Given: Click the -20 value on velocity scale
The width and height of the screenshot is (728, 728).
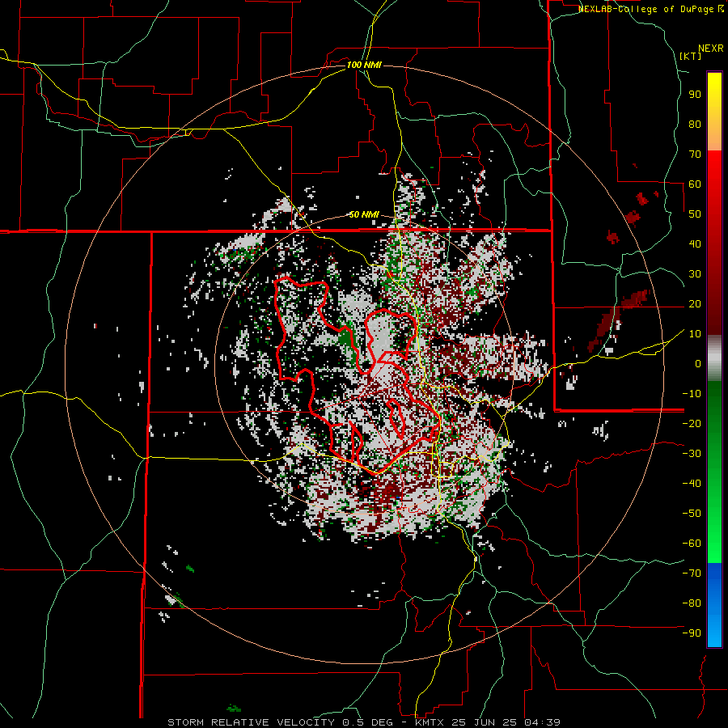Looking at the screenshot, I should coord(692,423).
